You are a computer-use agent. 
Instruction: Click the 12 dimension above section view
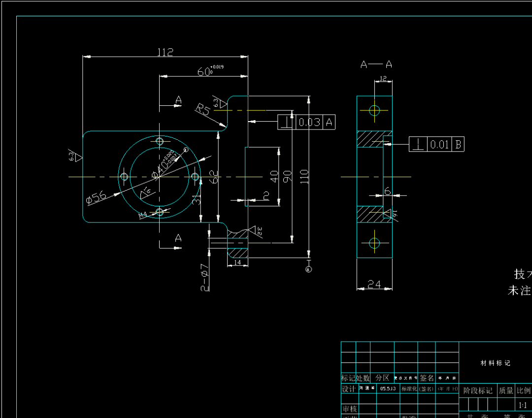tap(383, 79)
